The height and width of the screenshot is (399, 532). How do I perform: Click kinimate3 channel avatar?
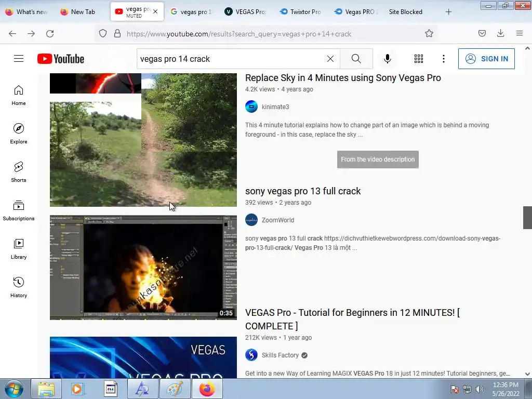pos(251,107)
